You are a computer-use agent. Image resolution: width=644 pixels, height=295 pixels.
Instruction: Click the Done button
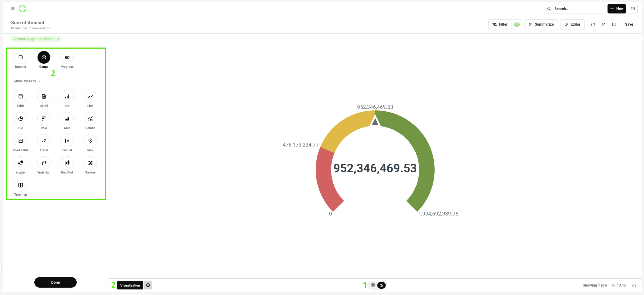click(x=56, y=282)
